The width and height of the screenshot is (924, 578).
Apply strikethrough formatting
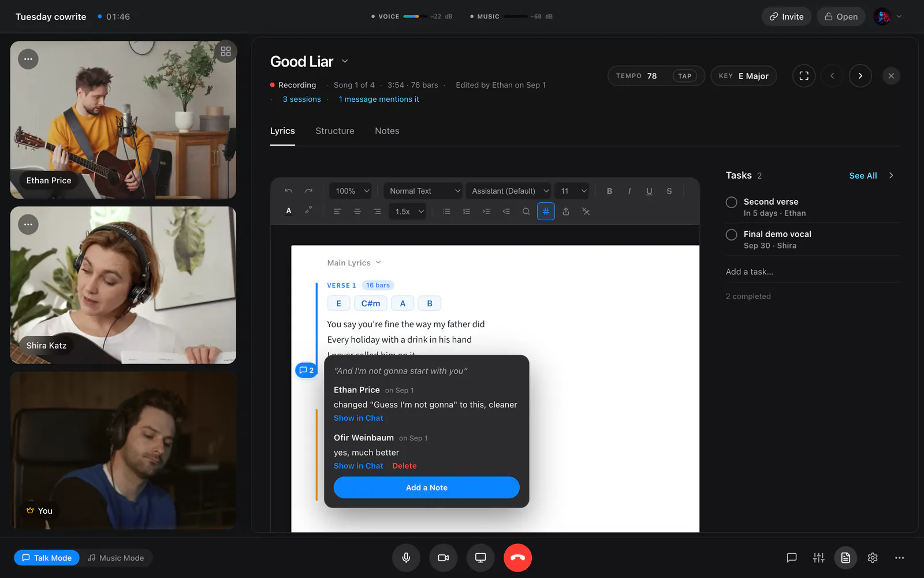coord(669,191)
